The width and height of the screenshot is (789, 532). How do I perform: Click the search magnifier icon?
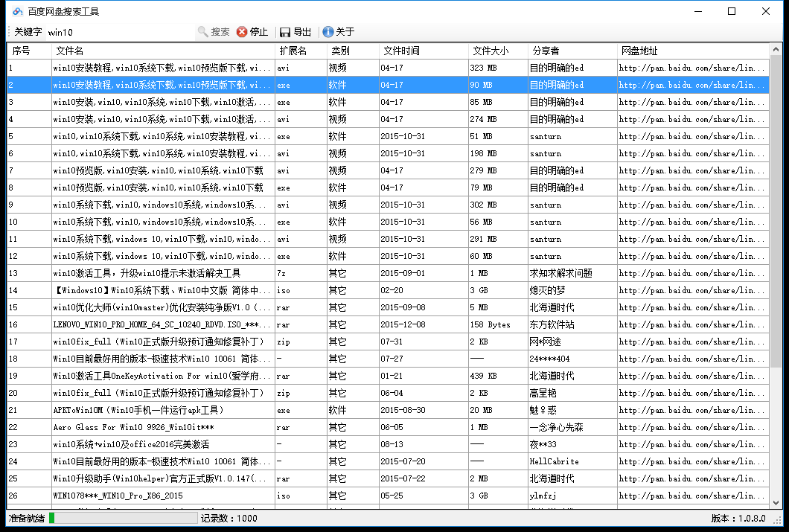click(x=202, y=32)
